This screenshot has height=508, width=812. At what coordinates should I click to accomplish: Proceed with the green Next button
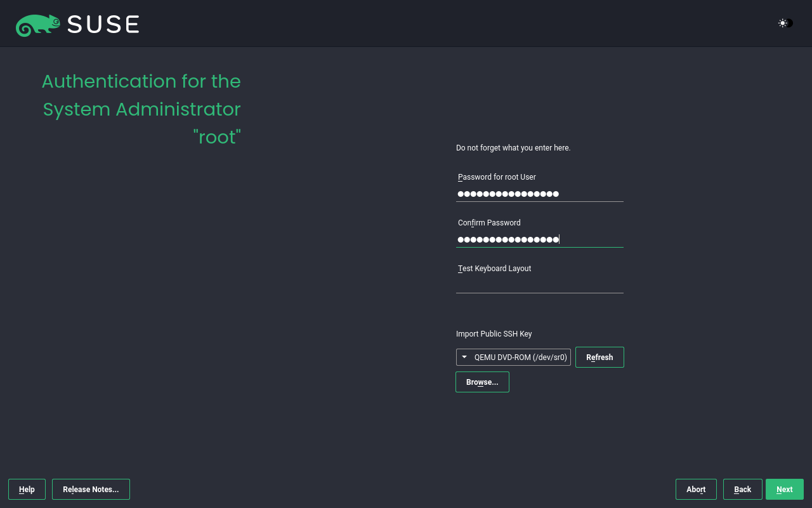784,490
